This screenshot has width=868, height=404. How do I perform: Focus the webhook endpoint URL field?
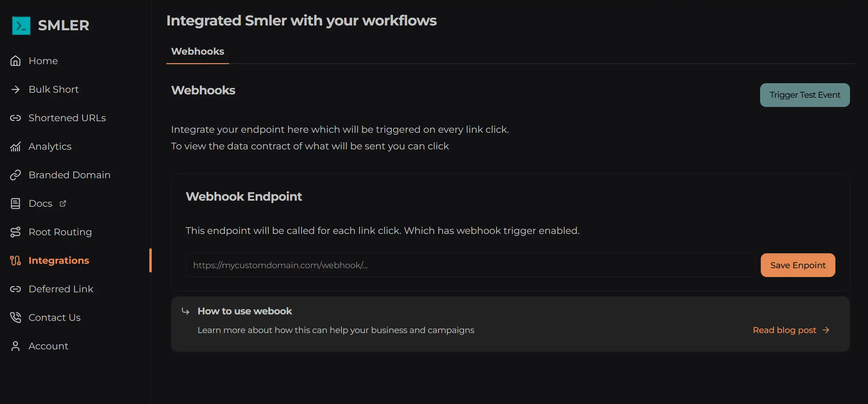[x=470, y=265]
